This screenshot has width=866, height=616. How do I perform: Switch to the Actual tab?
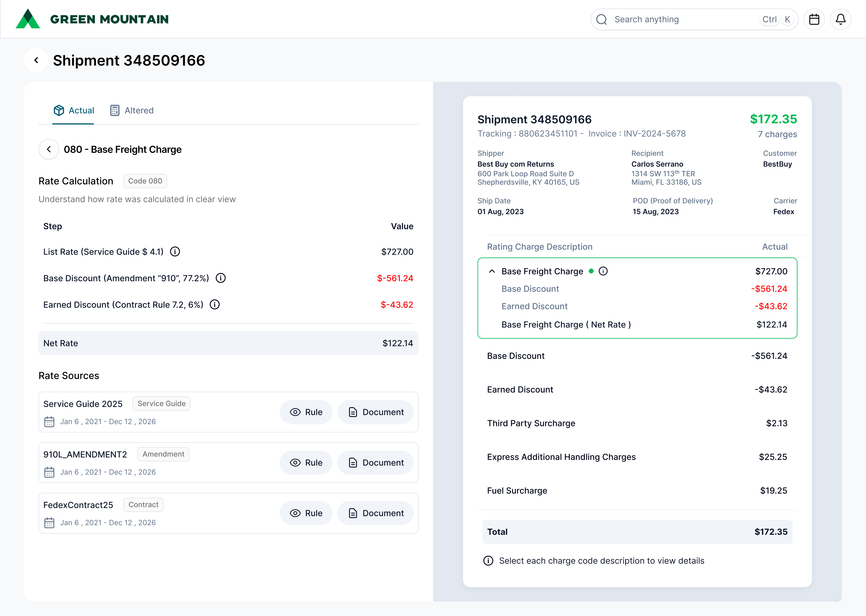click(73, 110)
